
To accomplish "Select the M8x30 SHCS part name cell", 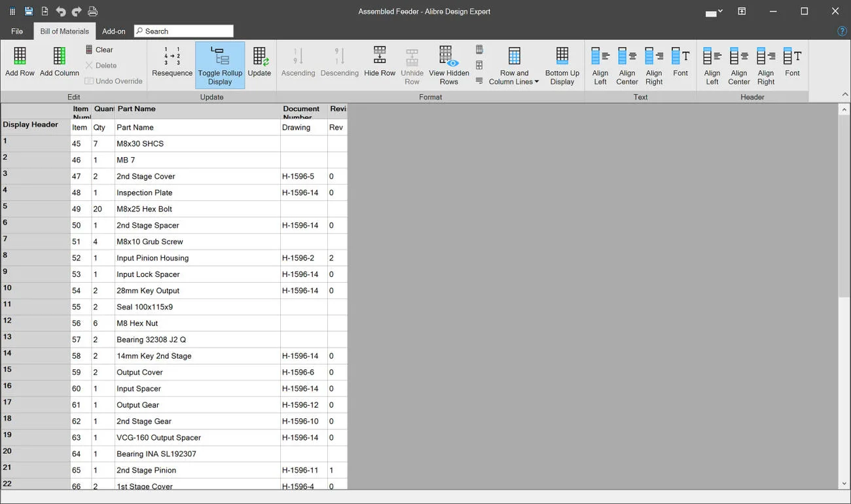I will click(198, 143).
